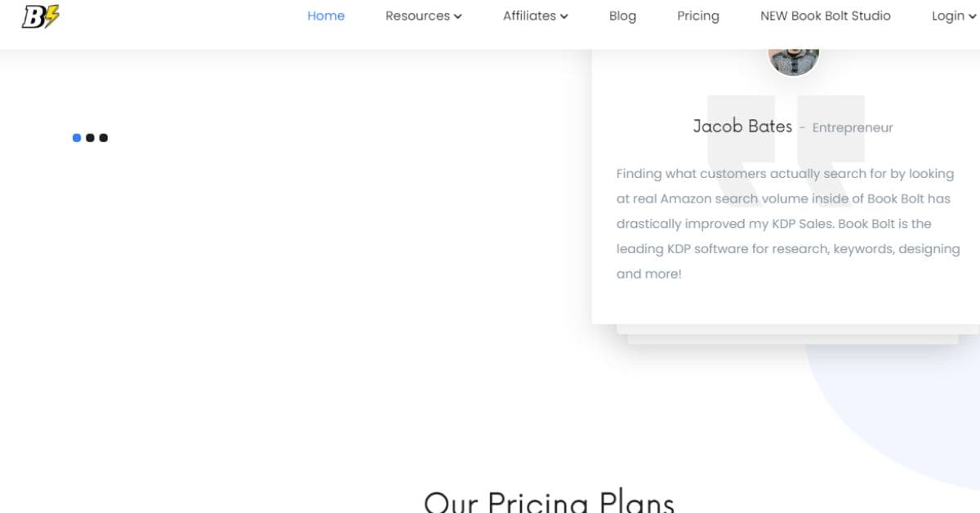
Task: Open the Pricing page link
Action: tap(698, 16)
